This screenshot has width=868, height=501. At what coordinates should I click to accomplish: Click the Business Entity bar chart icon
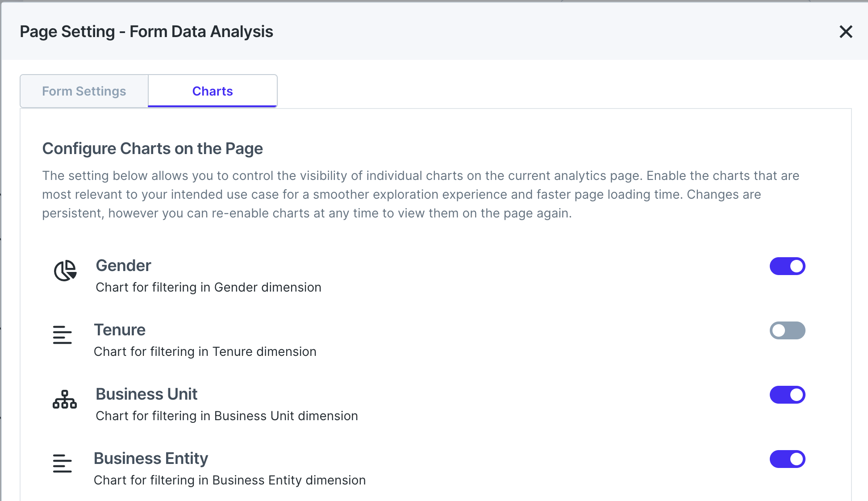(63, 463)
